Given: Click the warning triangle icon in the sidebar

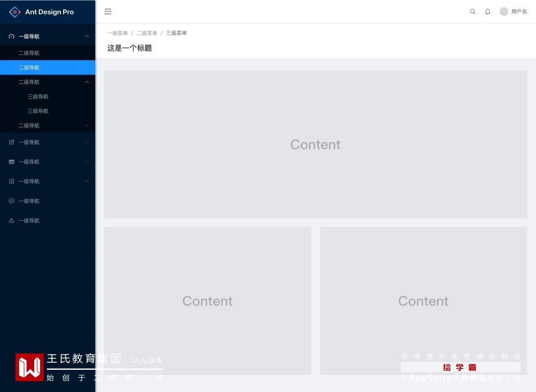Looking at the screenshot, I should point(12,220).
